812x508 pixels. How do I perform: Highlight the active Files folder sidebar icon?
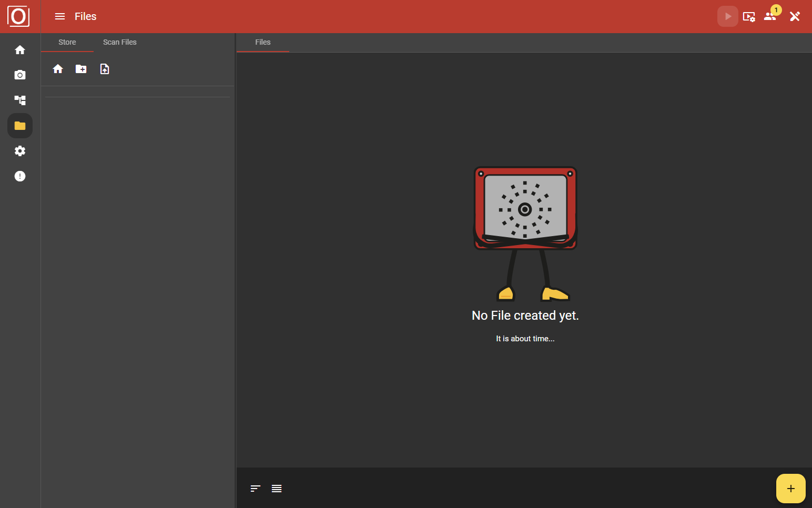(19, 125)
